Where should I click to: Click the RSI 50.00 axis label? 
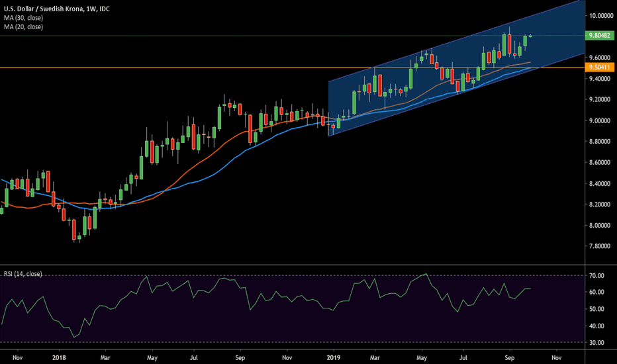click(x=596, y=309)
